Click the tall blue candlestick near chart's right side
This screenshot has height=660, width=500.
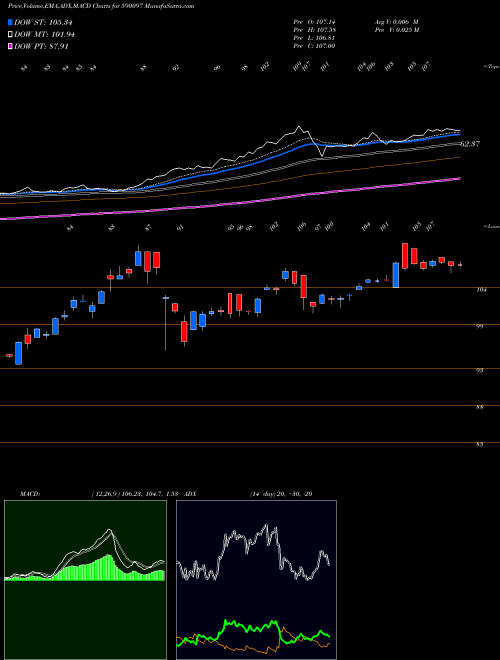click(396, 275)
